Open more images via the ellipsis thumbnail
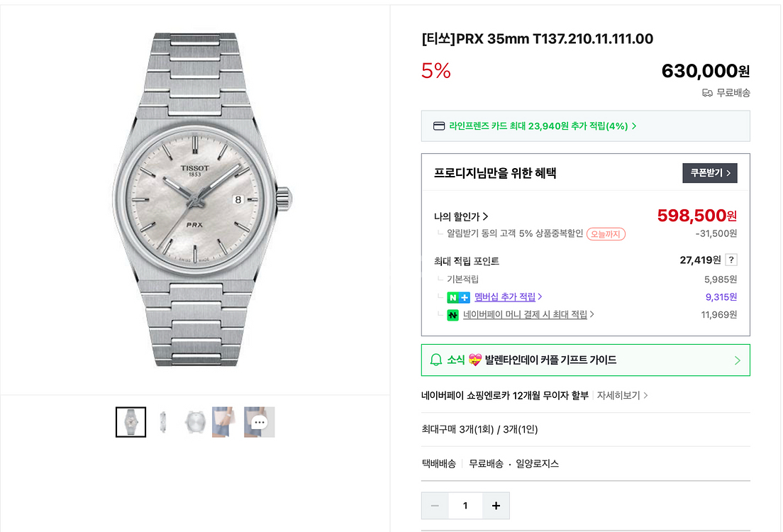This screenshot has height=532, width=783. (x=259, y=422)
